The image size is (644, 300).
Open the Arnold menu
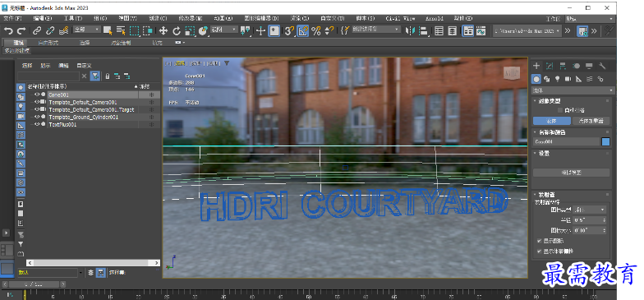coord(434,18)
